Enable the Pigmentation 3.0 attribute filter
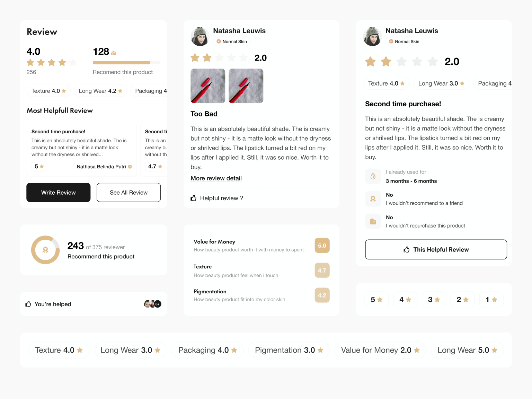532x399 pixels. [x=289, y=350]
